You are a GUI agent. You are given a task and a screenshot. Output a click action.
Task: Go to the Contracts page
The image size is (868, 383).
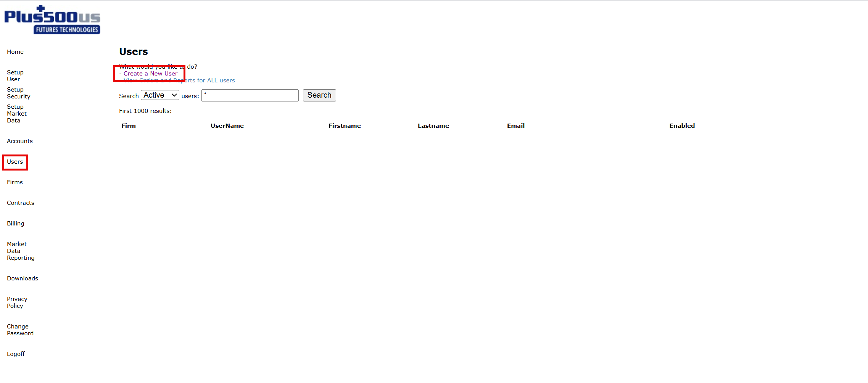21,203
